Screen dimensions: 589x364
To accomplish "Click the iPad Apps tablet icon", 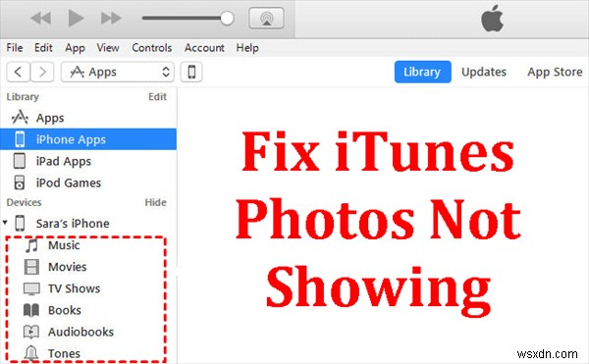I will 20,161.
